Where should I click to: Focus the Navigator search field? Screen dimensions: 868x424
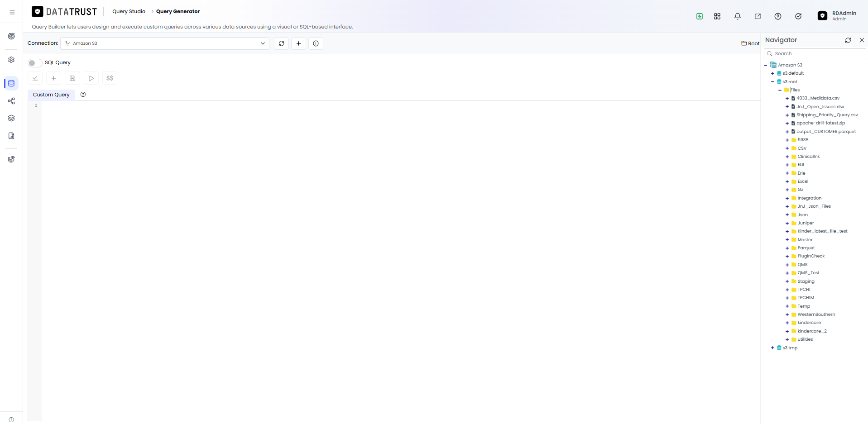[815, 53]
